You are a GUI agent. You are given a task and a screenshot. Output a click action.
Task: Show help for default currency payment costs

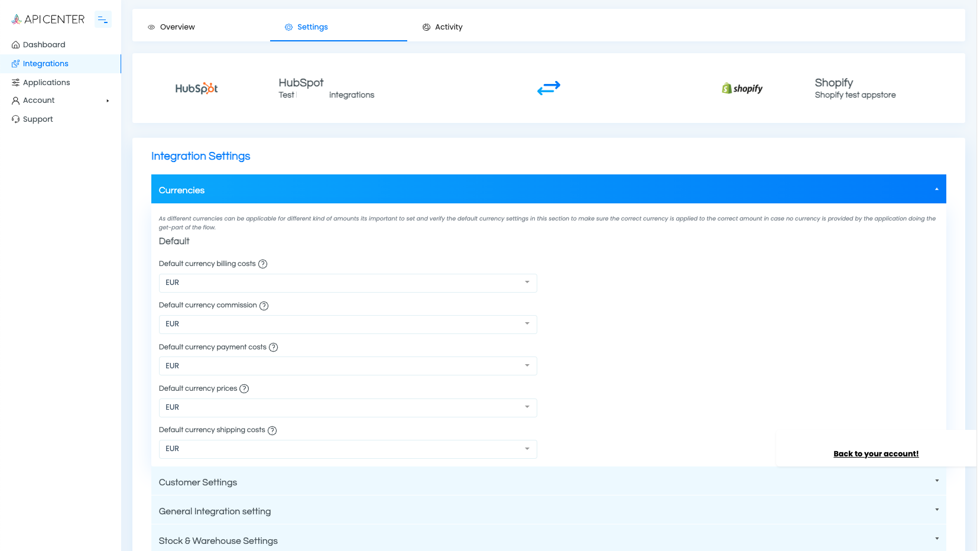[x=274, y=348]
